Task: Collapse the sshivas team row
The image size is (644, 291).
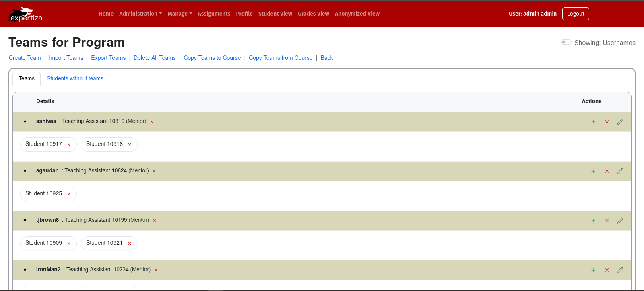Action: (25, 122)
